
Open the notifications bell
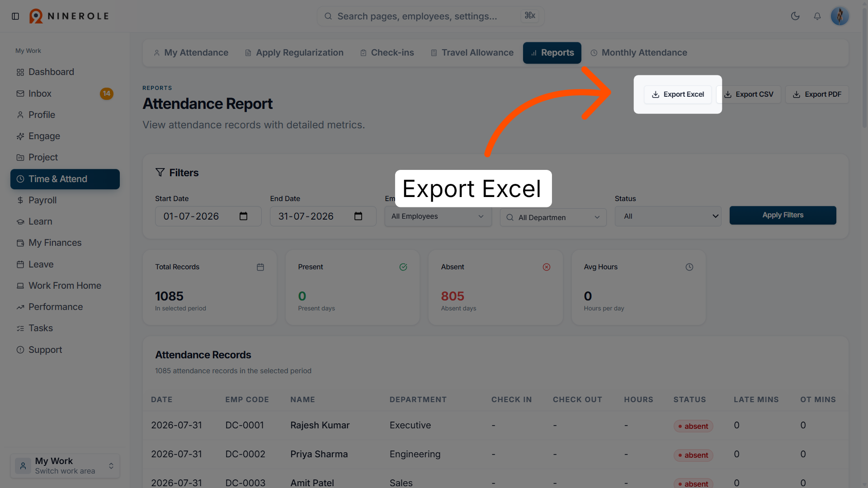pyautogui.click(x=817, y=16)
